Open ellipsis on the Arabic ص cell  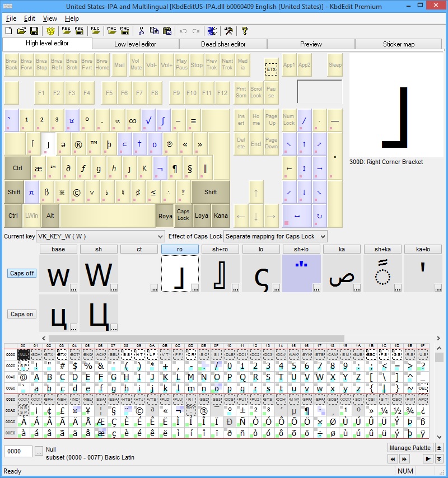(357, 288)
